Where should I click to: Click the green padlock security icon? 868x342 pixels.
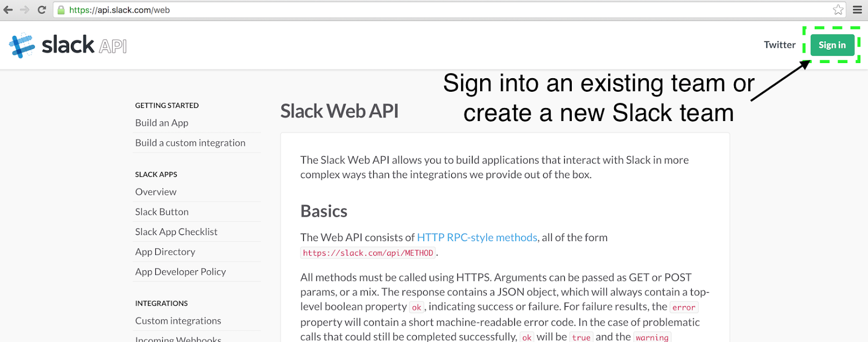(61, 10)
